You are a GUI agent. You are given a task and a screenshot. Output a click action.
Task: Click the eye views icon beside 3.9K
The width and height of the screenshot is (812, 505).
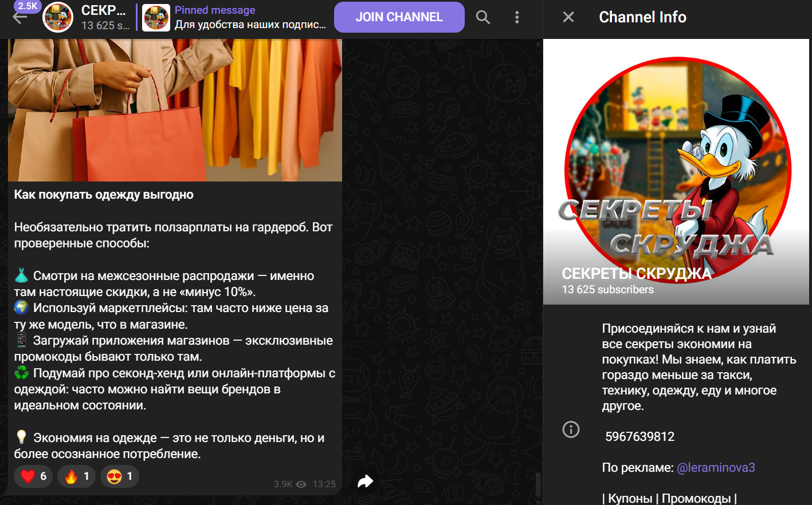[301, 484]
